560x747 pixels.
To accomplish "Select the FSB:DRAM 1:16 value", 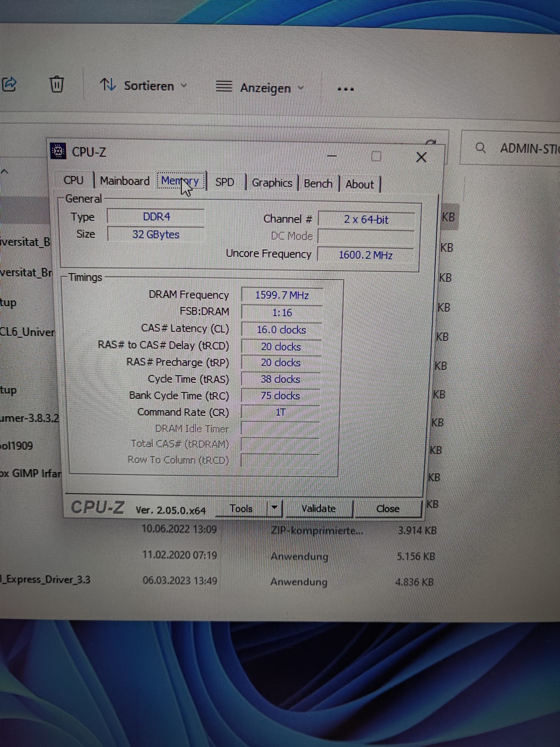I will pyautogui.click(x=282, y=312).
